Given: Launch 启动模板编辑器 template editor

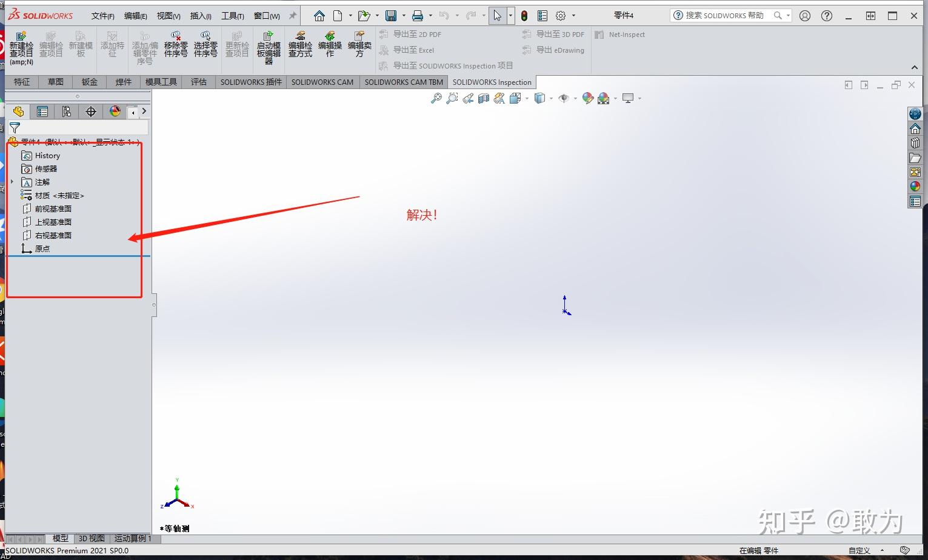Looking at the screenshot, I should (269, 47).
